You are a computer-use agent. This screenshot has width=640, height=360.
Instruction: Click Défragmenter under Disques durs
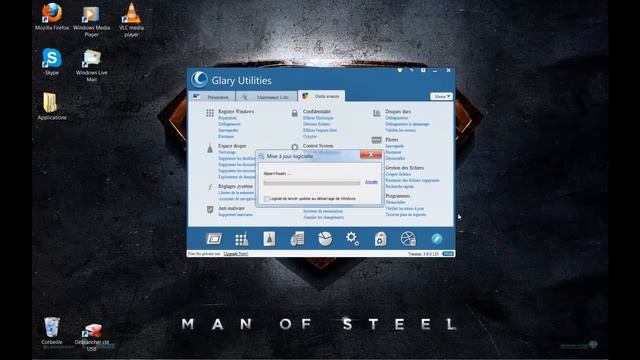pos(397,118)
